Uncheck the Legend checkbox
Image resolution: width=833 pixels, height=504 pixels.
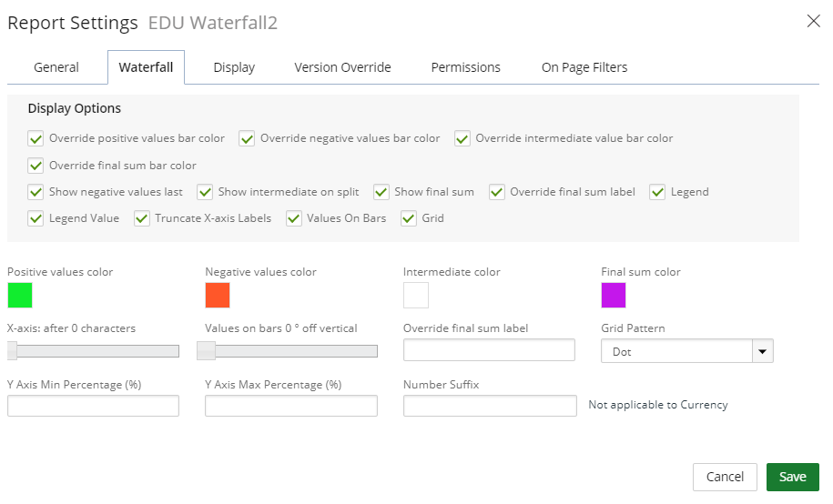point(657,192)
